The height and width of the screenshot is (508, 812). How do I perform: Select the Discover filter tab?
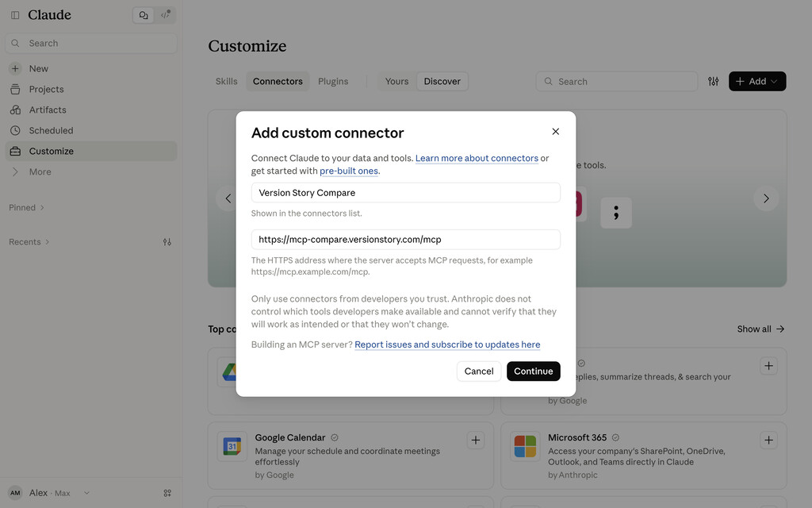442,82
